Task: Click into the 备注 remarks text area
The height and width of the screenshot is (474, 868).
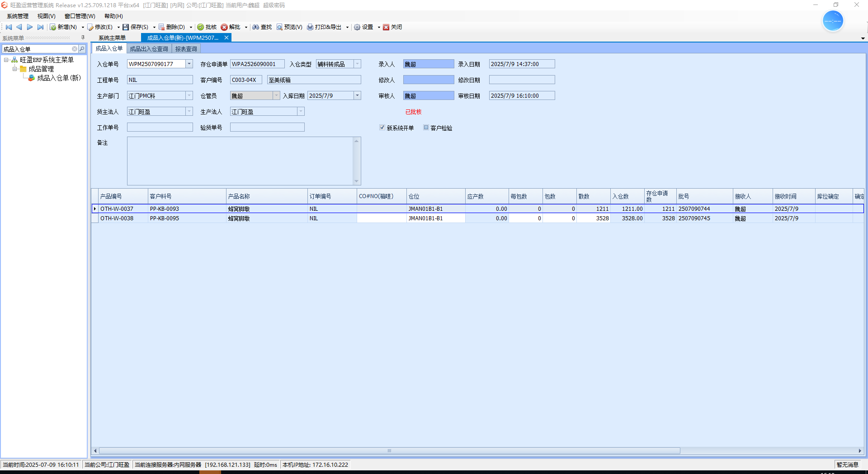Action: (240, 161)
